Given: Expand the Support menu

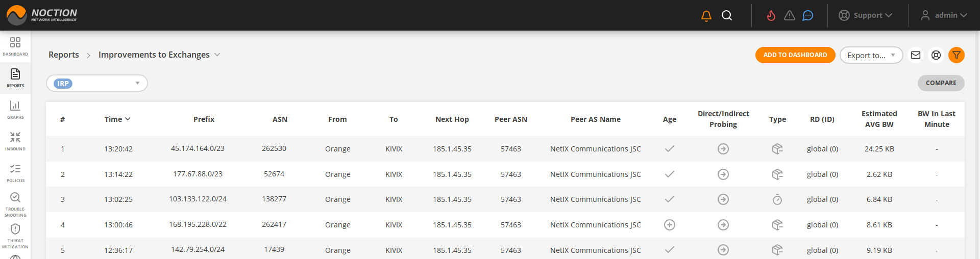Looking at the screenshot, I should click(866, 15).
